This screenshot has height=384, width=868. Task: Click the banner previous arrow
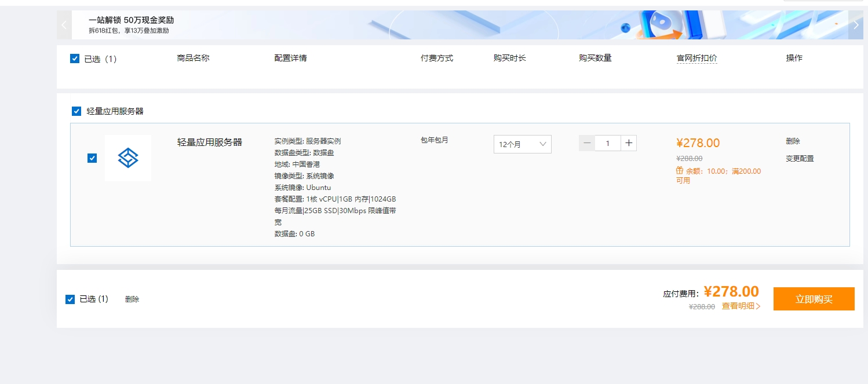click(x=64, y=25)
